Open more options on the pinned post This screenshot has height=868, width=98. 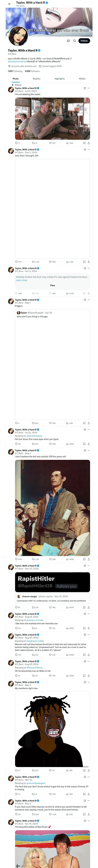coord(89,88)
